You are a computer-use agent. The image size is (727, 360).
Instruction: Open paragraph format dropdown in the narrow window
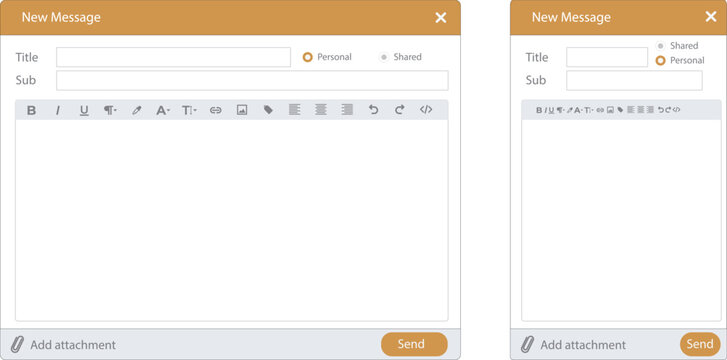pos(561,110)
